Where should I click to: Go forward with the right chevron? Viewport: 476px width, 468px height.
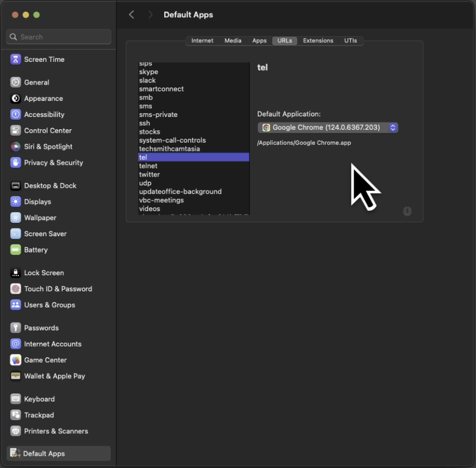pyautogui.click(x=150, y=14)
